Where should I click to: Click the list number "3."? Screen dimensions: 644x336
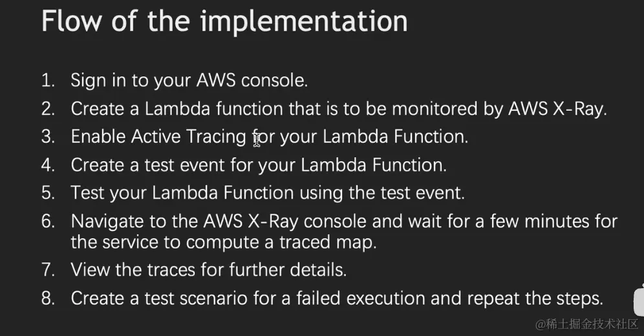pyautogui.click(x=48, y=137)
